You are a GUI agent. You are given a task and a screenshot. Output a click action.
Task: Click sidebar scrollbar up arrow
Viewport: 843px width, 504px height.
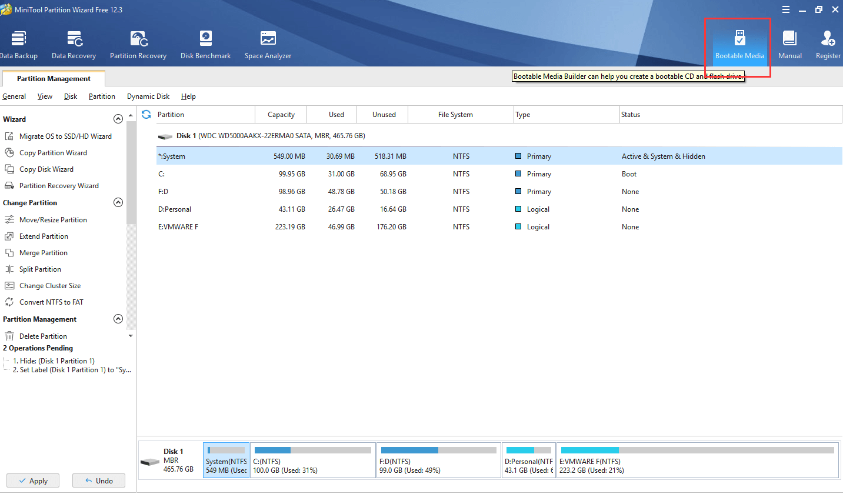[131, 115]
